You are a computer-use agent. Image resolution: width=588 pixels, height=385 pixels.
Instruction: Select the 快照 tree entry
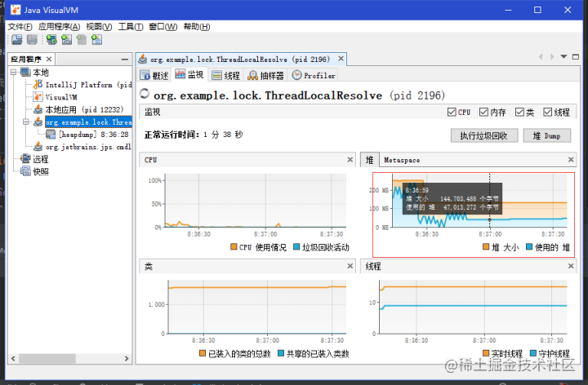(41, 171)
